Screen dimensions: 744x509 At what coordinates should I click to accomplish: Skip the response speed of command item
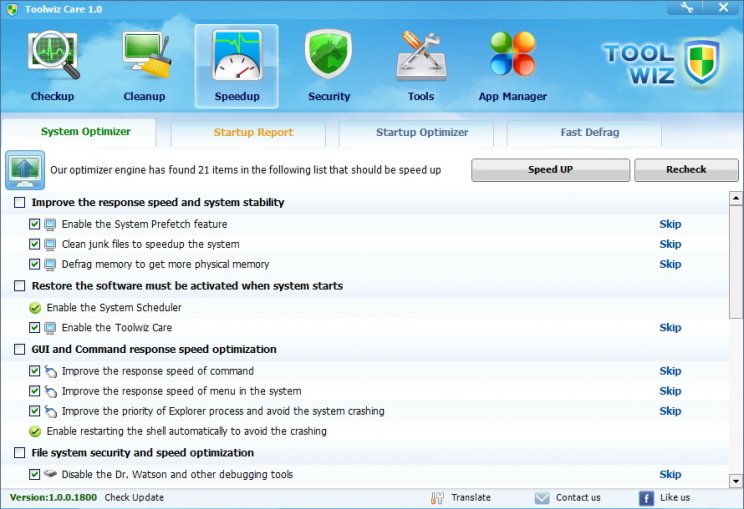click(x=670, y=371)
